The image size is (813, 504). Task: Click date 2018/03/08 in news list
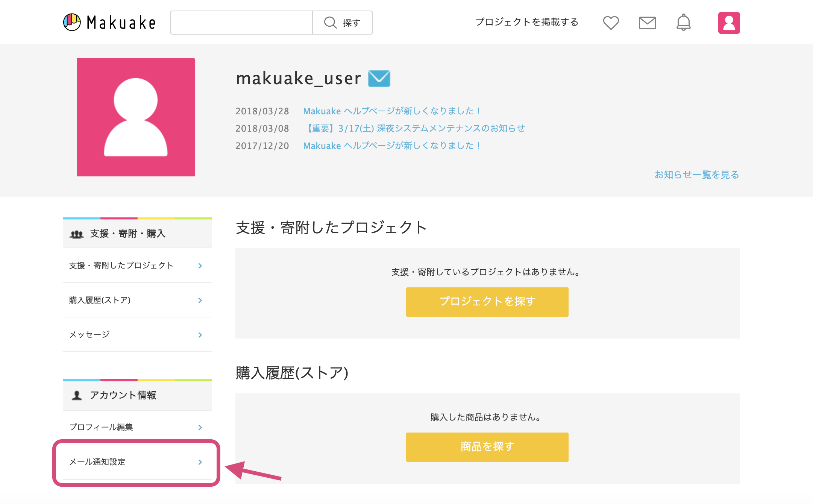coord(262,129)
